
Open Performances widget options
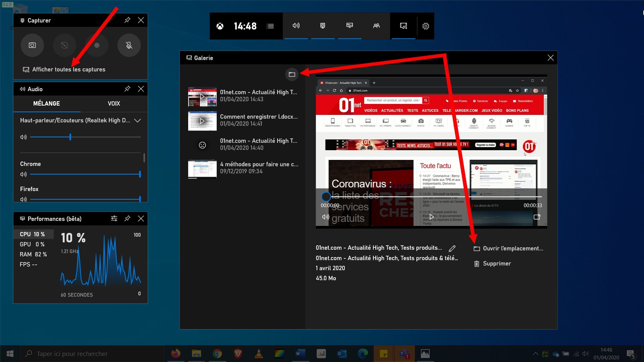point(114,219)
